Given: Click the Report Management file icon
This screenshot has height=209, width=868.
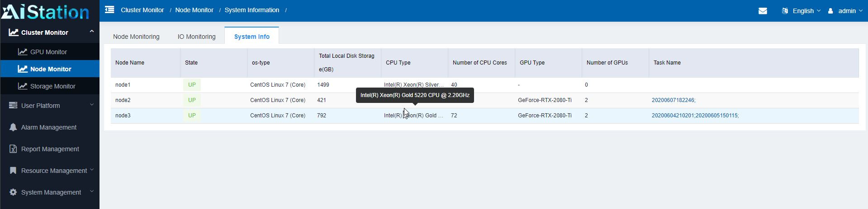Looking at the screenshot, I should click(13, 149).
